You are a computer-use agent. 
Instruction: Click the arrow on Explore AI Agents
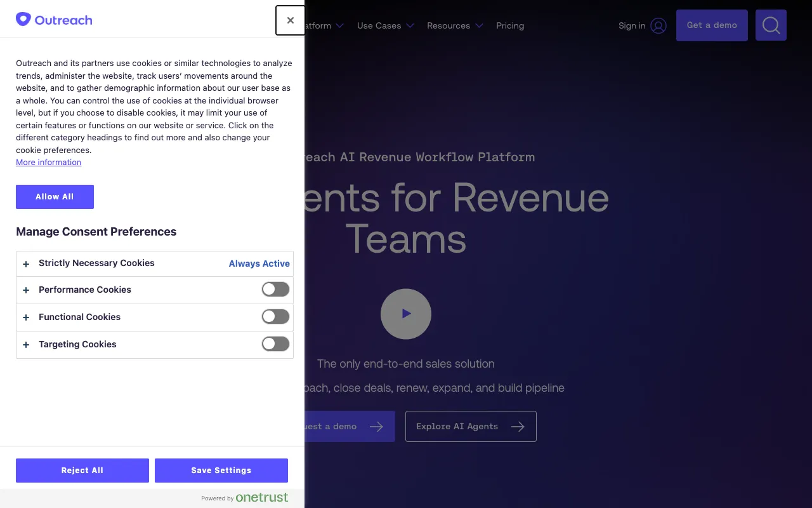tap(518, 427)
